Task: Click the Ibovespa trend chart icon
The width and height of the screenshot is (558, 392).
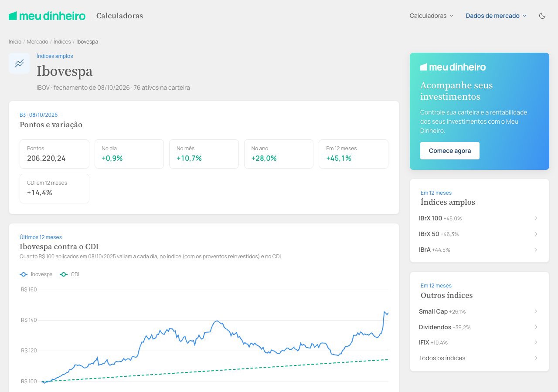Action: pos(19,63)
